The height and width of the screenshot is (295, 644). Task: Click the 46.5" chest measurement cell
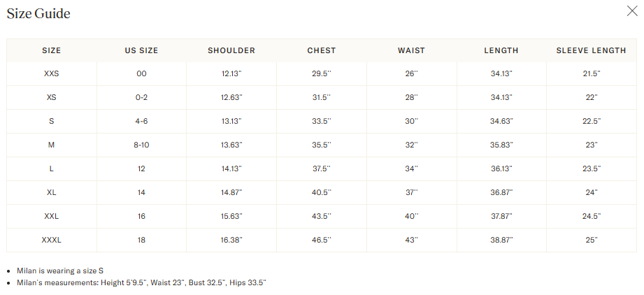coord(322,240)
